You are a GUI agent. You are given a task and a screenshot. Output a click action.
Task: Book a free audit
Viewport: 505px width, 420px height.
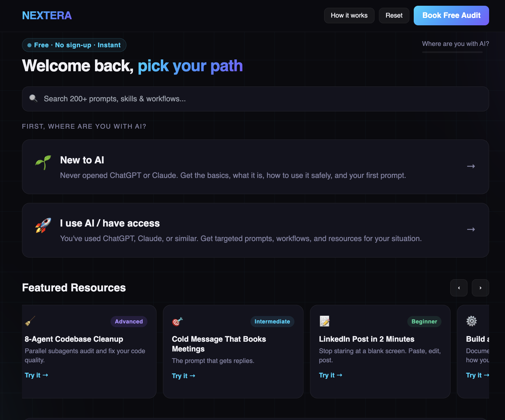coord(451,16)
